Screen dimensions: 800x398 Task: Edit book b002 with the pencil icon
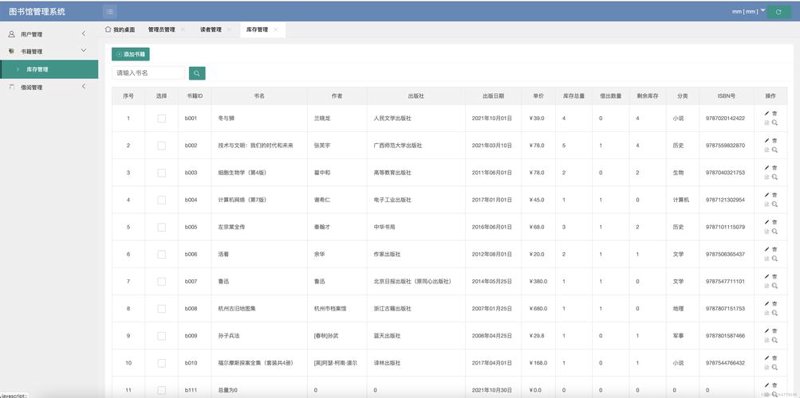click(x=767, y=140)
